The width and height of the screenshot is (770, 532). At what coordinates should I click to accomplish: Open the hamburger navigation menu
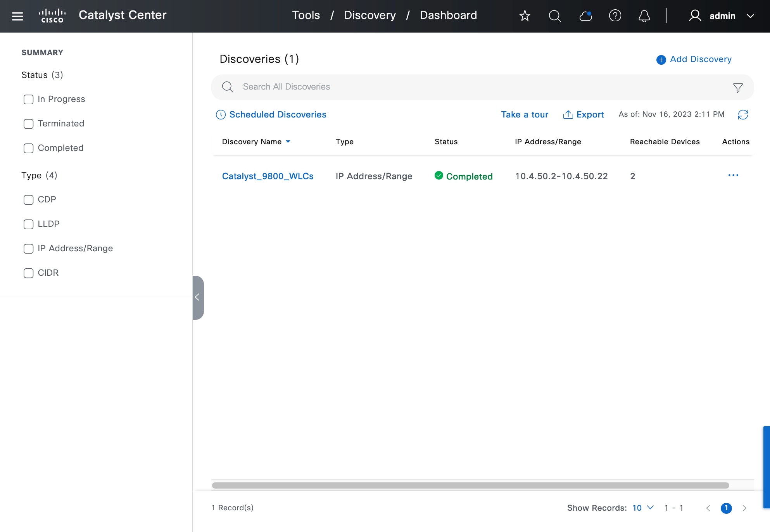[17, 16]
